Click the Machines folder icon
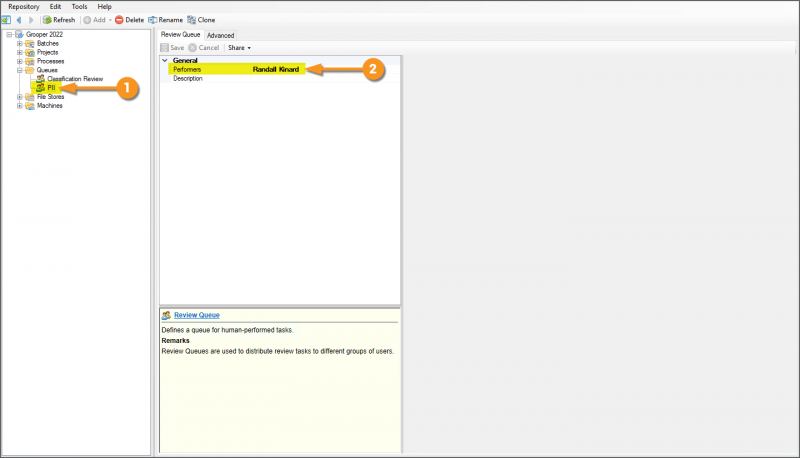 tap(30, 106)
